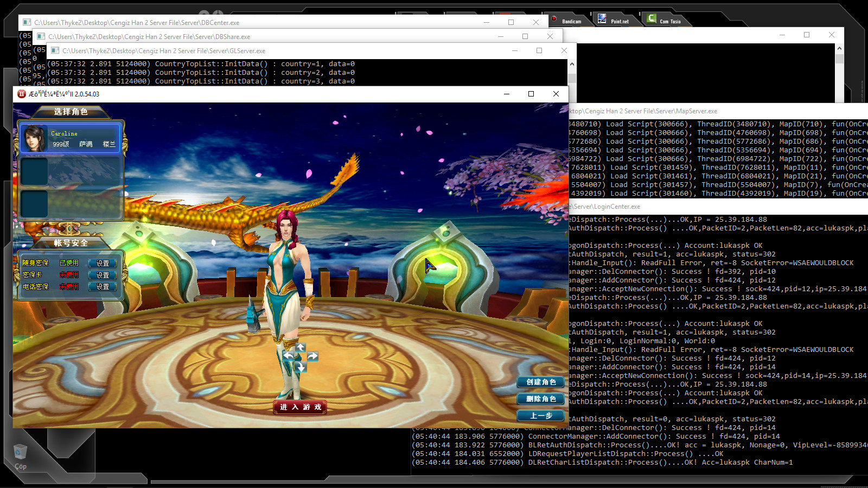Image resolution: width=868 pixels, height=488 pixels.
Task: Click the MapServer.exe window title bar
Action: (x=718, y=111)
